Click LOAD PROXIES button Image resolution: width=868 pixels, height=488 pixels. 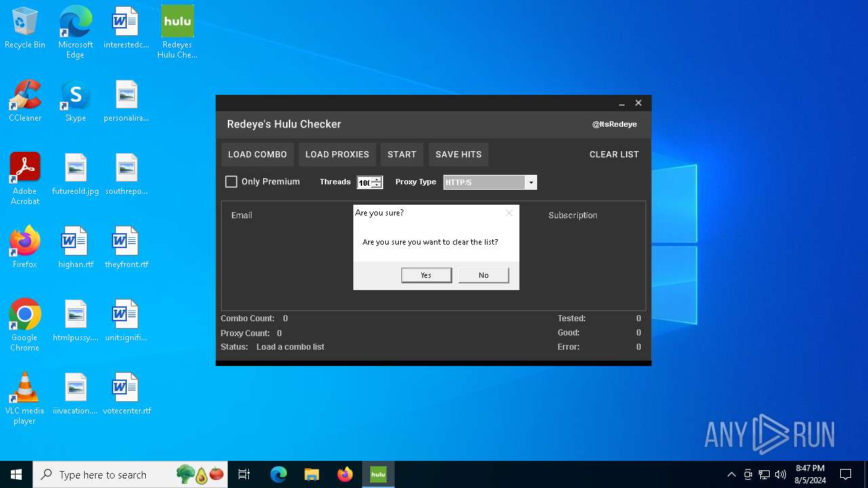337,155
